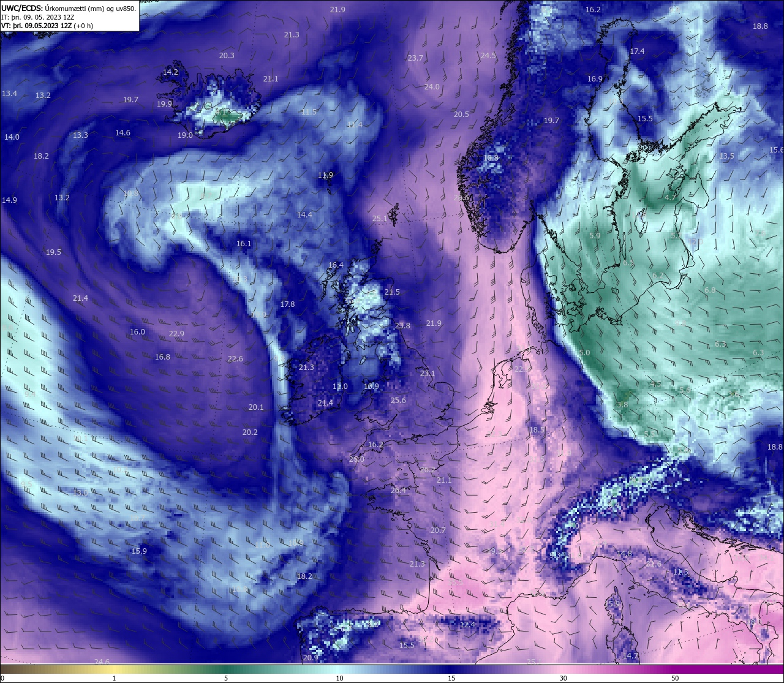Click the color scale tick label '1'

pyautogui.click(x=115, y=678)
